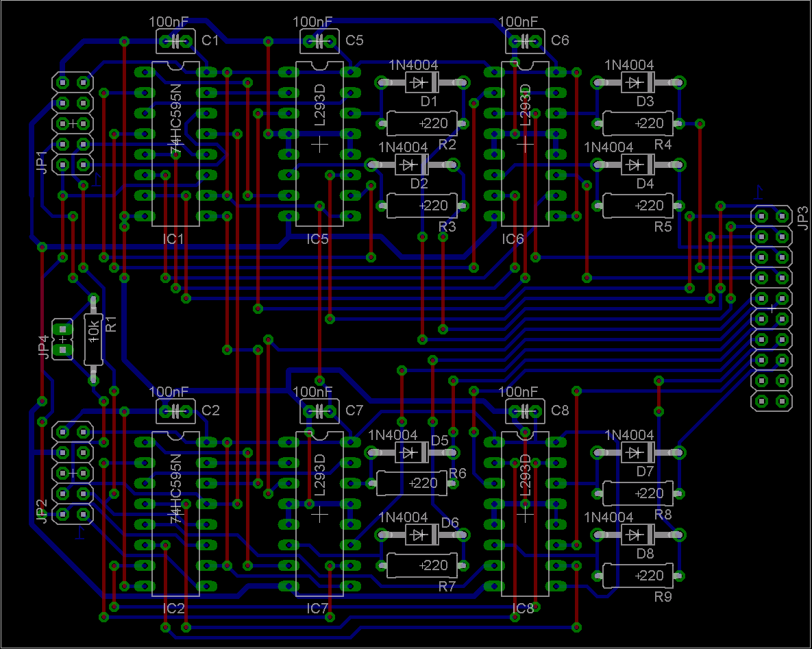
Task: Pick the IC6 L293D chip body
Action: [x=525, y=144]
